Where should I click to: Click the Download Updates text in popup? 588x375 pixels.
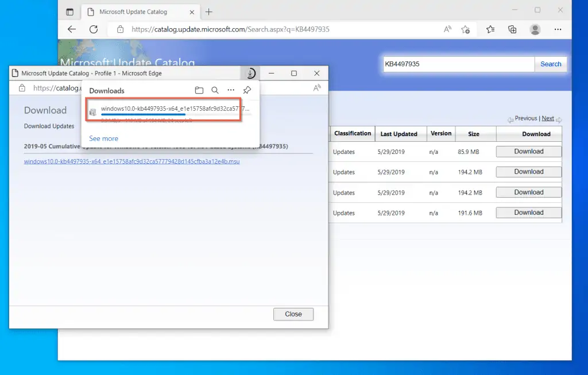[49, 126]
